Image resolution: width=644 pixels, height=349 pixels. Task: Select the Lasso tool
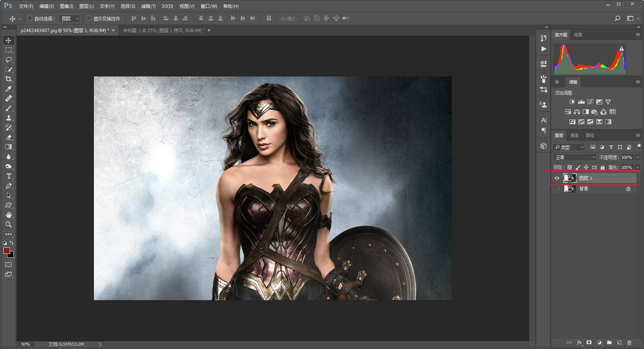9,60
